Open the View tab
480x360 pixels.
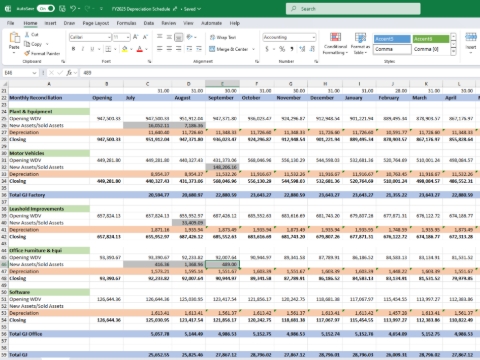click(x=188, y=23)
